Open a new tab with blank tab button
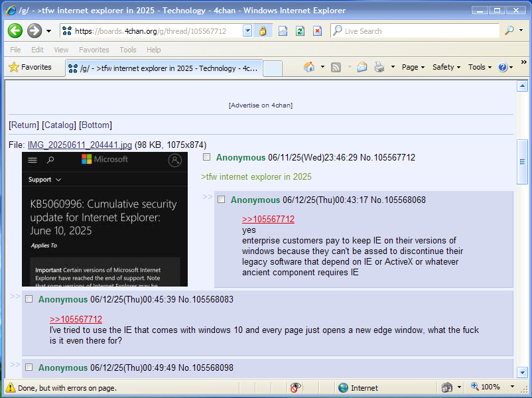532x398 pixels. [273, 68]
